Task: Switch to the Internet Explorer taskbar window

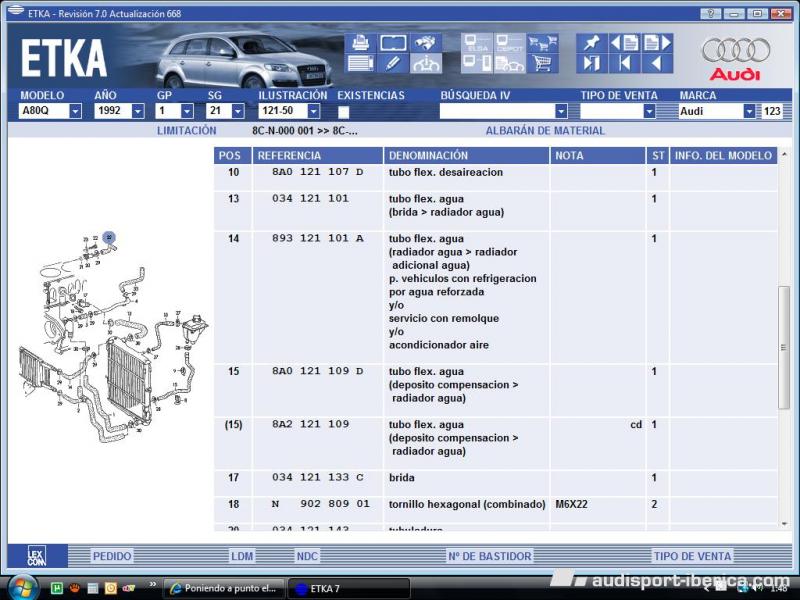Action: pos(225,588)
